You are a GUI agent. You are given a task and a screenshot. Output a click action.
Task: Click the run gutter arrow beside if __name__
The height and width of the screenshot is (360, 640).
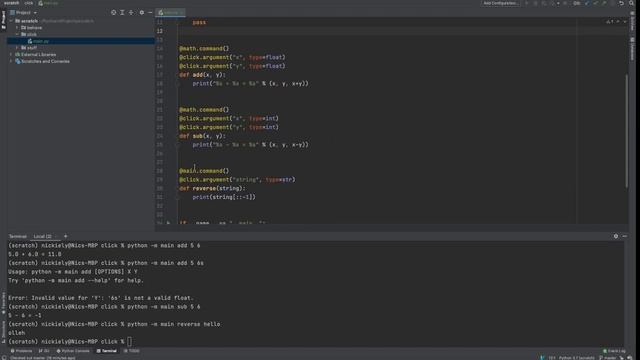tap(168, 223)
